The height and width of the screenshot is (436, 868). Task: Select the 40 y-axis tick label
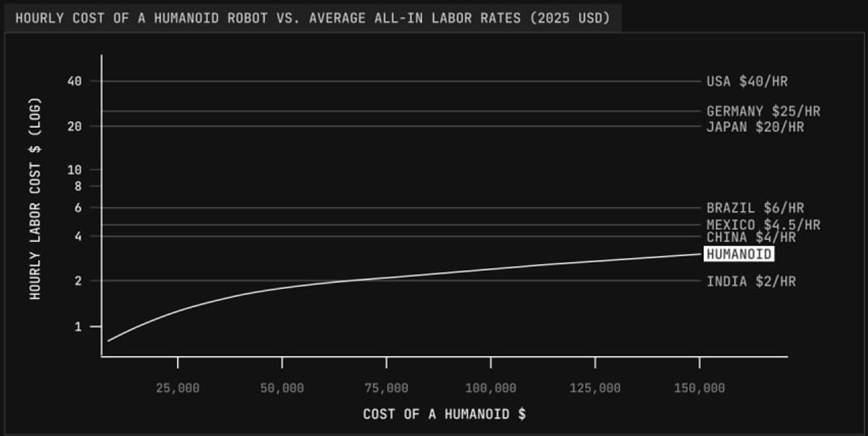click(74, 81)
